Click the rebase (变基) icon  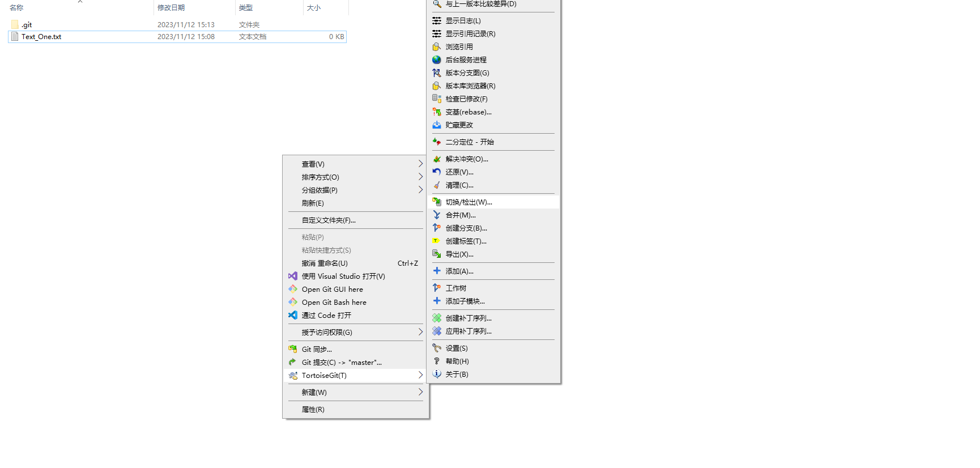tap(437, 112)
